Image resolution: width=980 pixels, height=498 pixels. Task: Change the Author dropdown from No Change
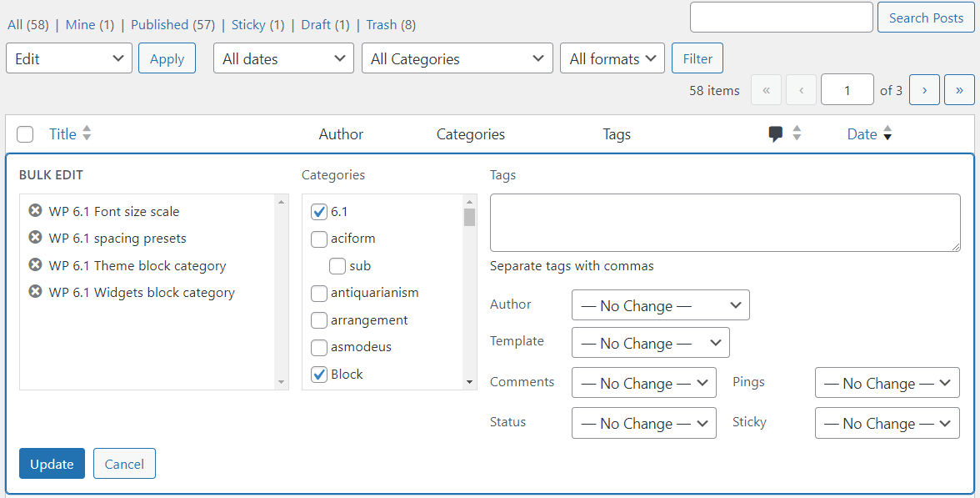[x=660, y=304]
